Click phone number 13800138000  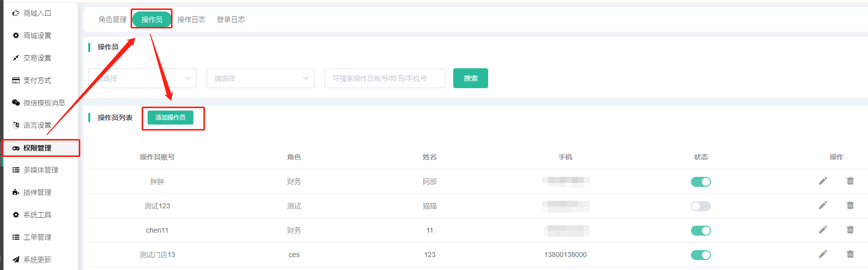click(x=565, y=255)
